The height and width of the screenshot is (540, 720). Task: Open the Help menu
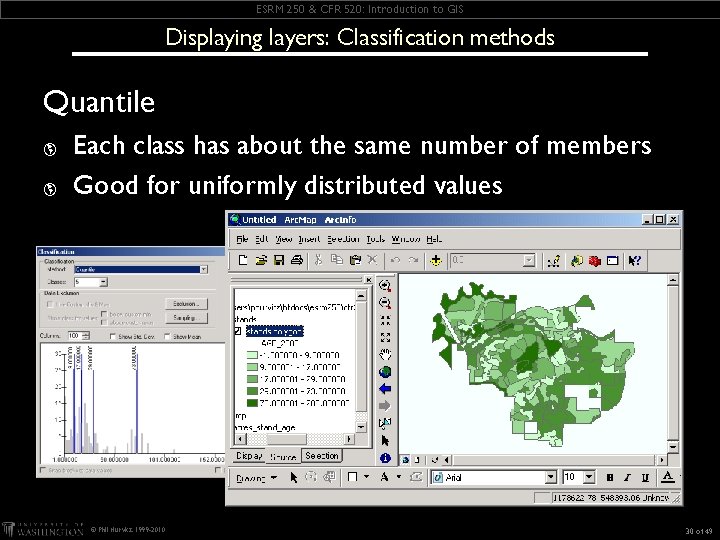tap(434, 239)
